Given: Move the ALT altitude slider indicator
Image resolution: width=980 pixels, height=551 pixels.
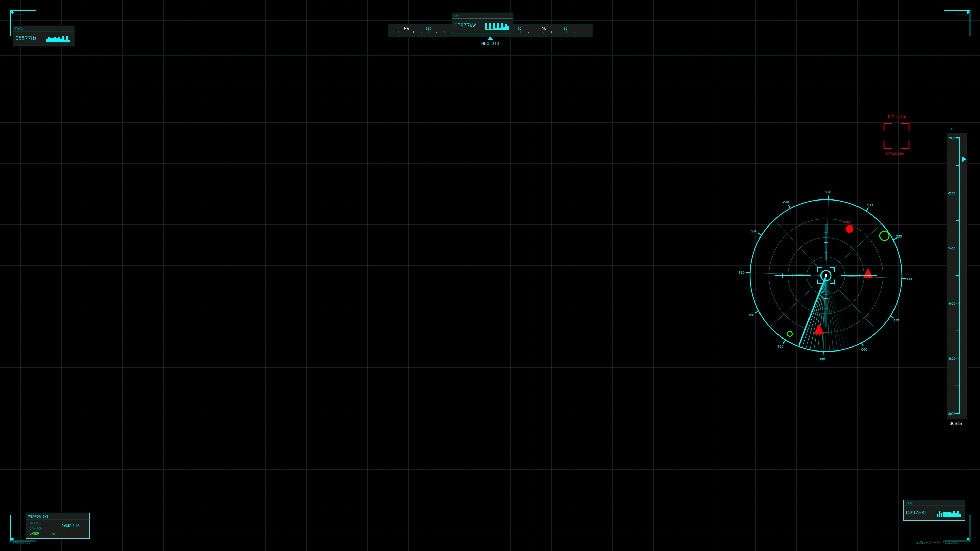Looking at the screenshot, I should point(964,159).
